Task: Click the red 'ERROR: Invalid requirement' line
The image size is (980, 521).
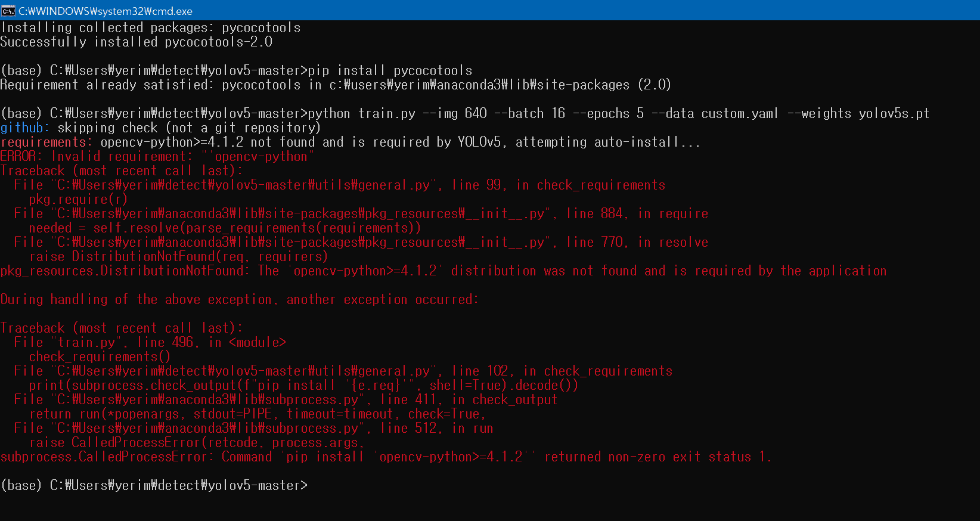Action: click(157, 156)
